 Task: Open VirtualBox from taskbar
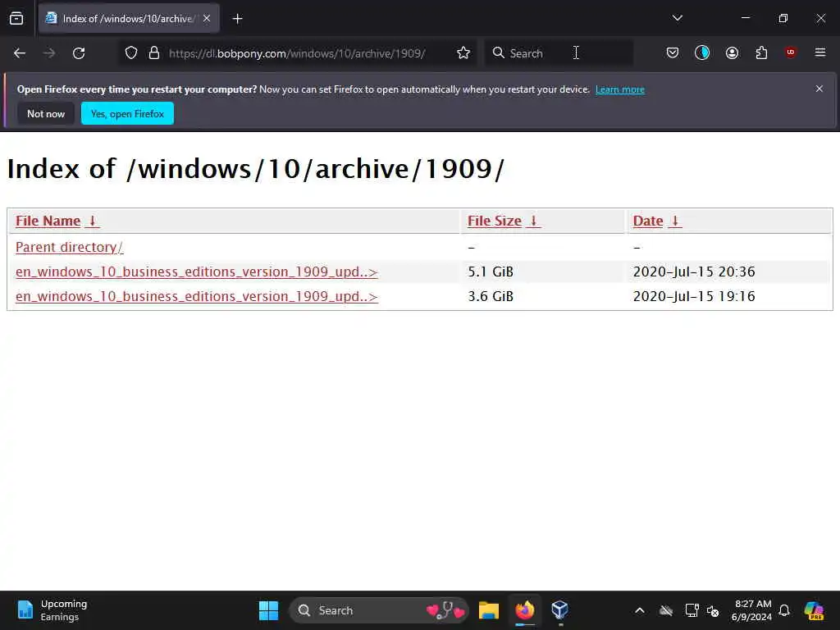(559, 610)
